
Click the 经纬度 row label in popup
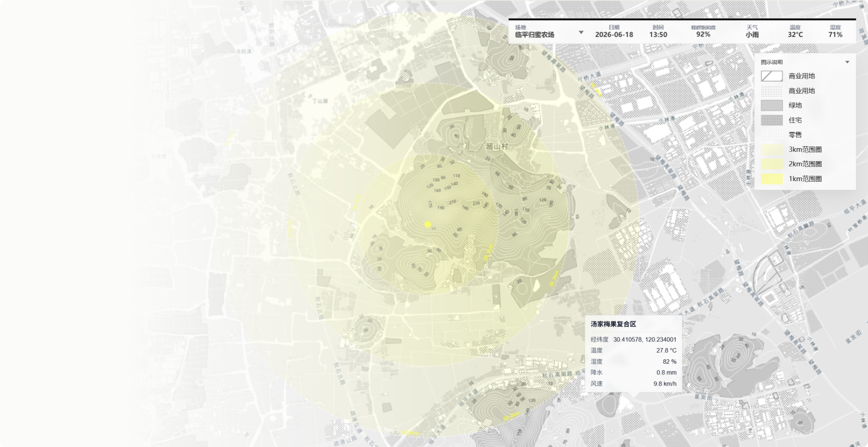click(x=599, y=339)
